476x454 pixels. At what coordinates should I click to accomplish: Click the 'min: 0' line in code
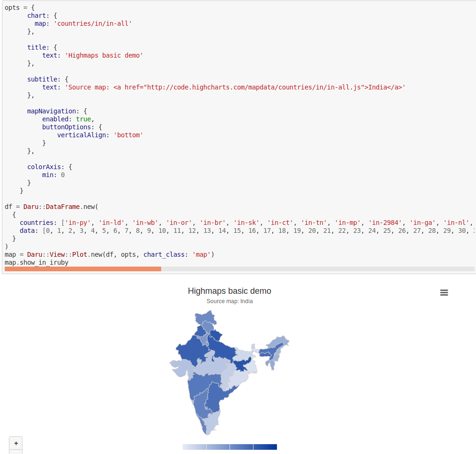click(53, 175)
